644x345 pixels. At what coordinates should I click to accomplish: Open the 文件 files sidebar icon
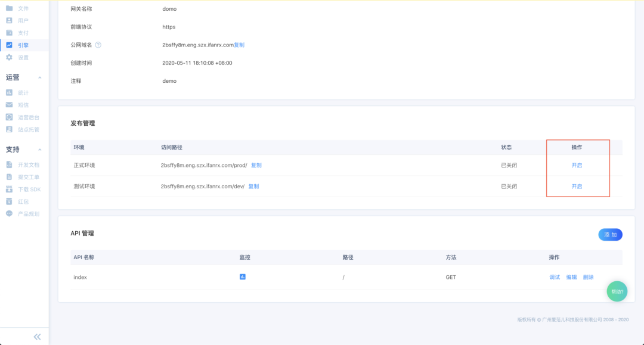(9, 8)
